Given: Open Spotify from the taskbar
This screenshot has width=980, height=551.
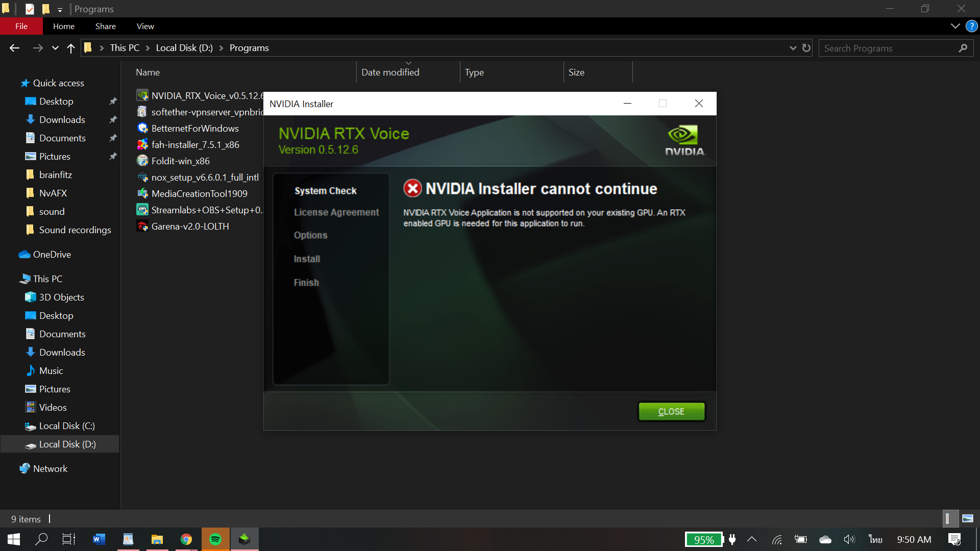Looking at the screenshot, I should [215, 539].
